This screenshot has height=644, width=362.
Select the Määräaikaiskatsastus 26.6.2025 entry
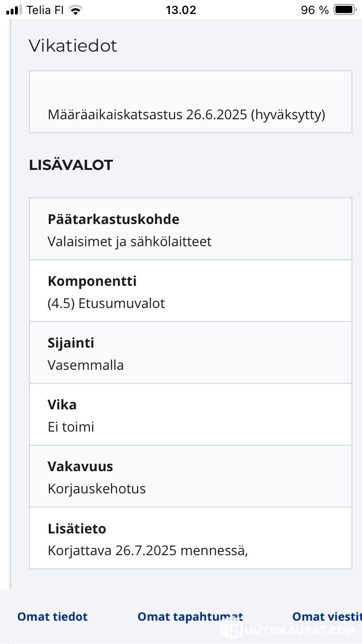click(x=186, y=115)
